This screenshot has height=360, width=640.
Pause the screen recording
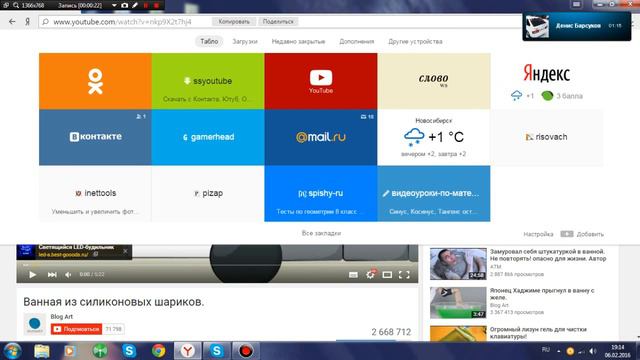click(x=146, y=5)
